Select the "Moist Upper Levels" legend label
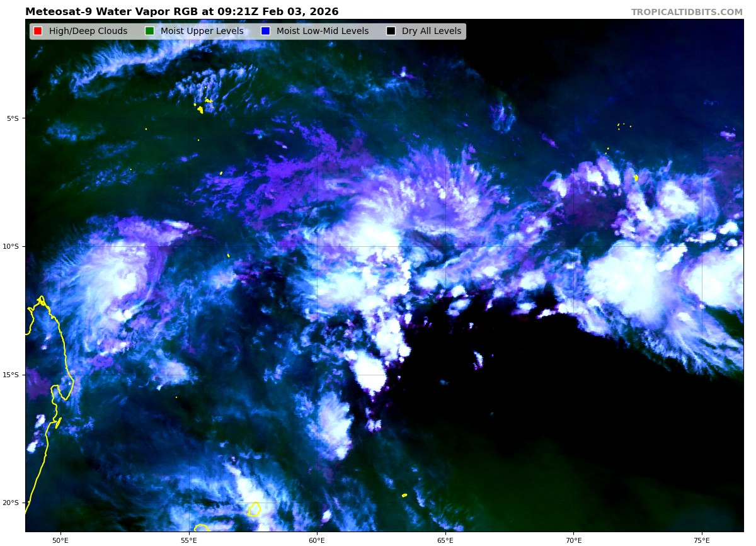The height and width of the screenshot is (546, 756). pyautogui.click(x=202, y=31)
